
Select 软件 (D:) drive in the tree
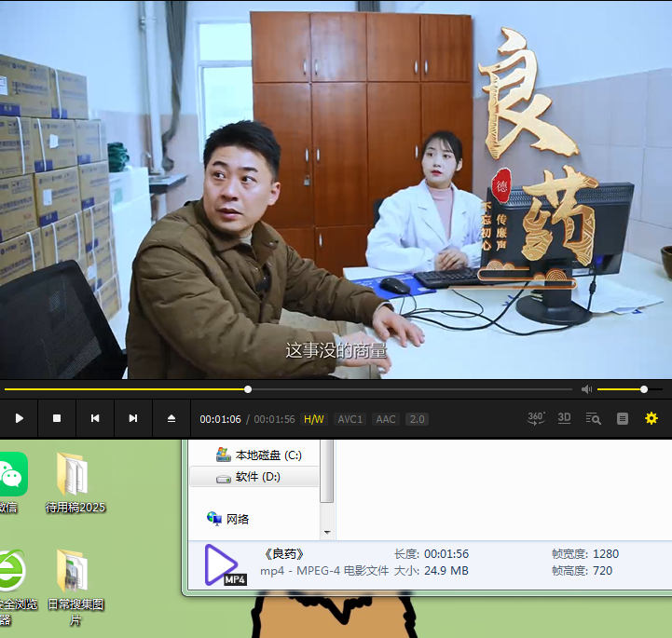tap(257, 477)
